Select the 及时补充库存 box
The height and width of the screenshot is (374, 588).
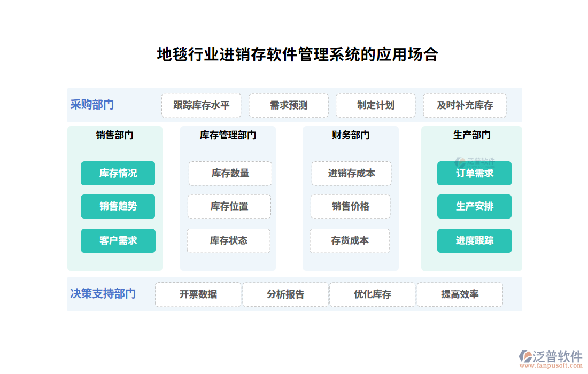pyautogui.click(x=465, y=106)
